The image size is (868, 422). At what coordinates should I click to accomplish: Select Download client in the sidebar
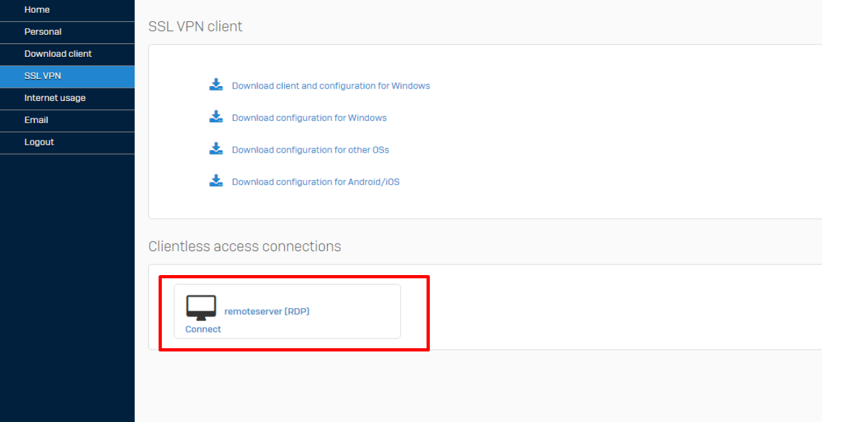pyautogui.click(x=58, y=54)
